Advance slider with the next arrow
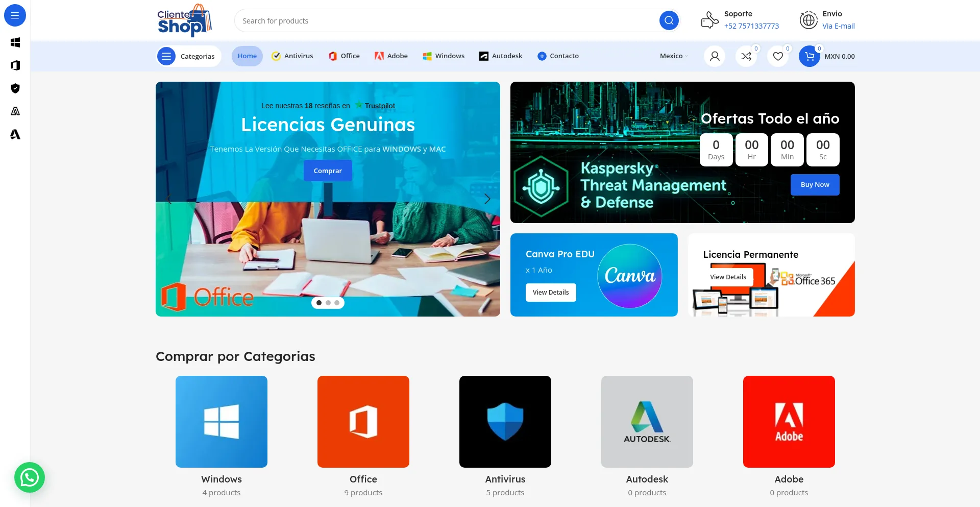Screen dimensions: 980x507 pyautogui.click(x=487, y=199)
